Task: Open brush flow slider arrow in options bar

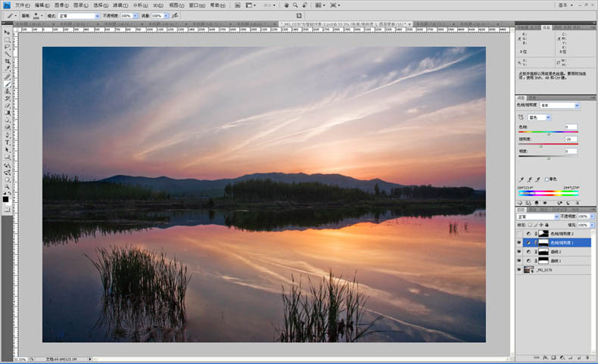Action: coord(167,16)
